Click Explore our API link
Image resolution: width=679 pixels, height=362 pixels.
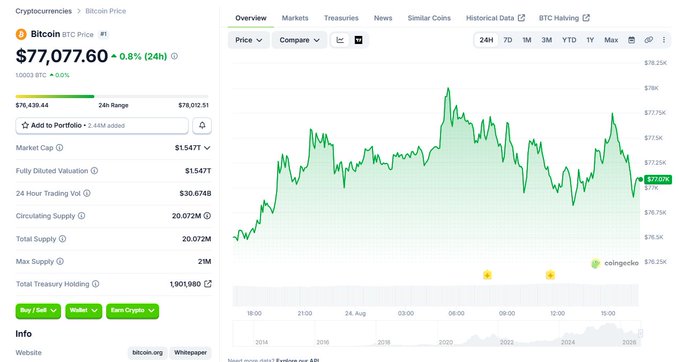(297, 360)
